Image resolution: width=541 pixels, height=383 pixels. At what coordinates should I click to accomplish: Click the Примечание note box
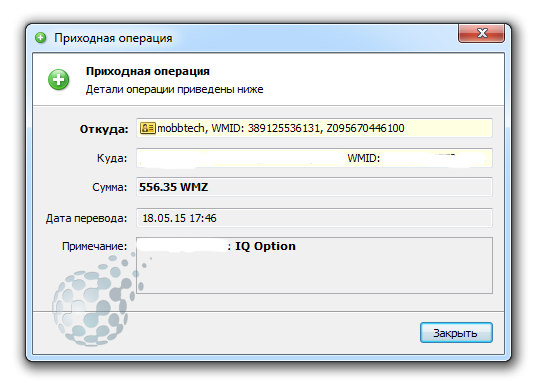click(314, 265)
